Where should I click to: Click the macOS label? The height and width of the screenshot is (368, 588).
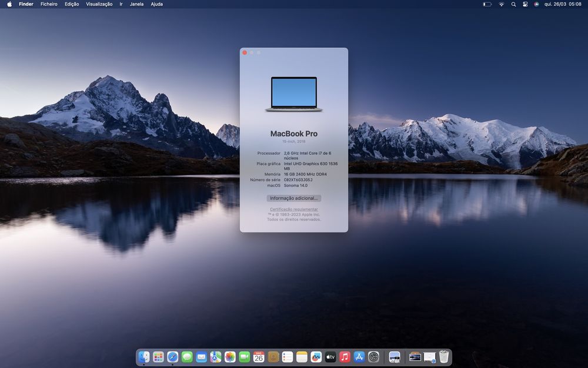(274, 185)
